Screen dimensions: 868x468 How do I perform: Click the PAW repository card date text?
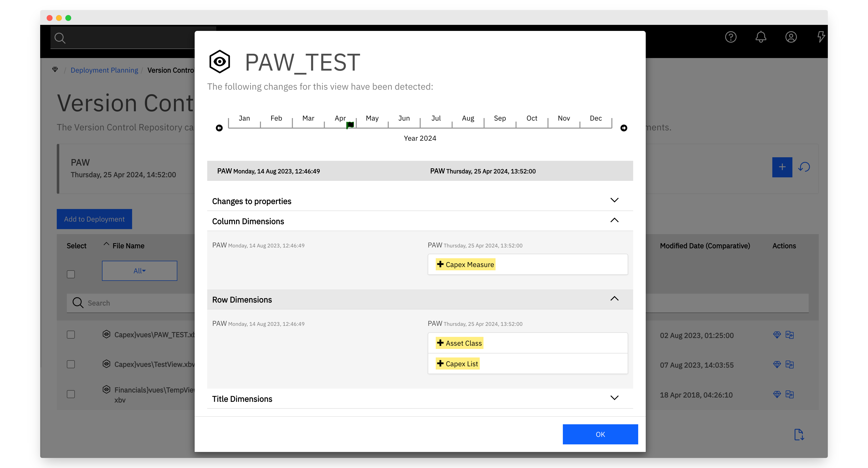(123, 175)
